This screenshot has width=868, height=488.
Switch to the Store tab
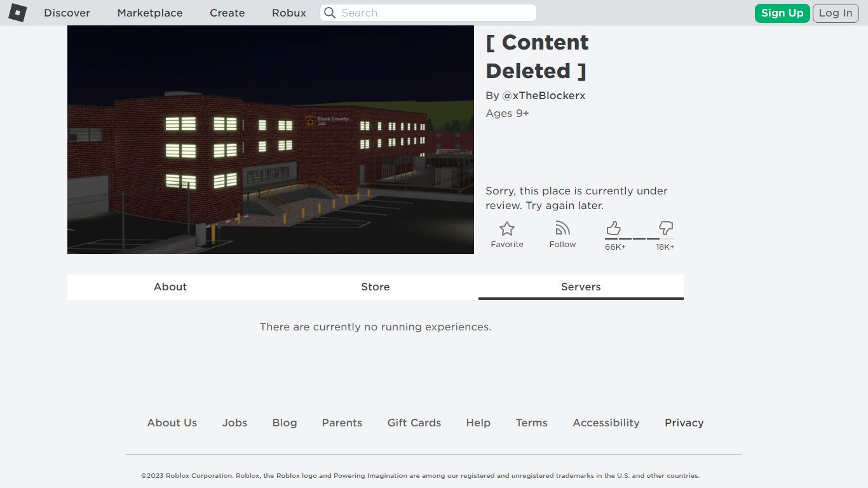pyautogui.click(x=376, y=287)
